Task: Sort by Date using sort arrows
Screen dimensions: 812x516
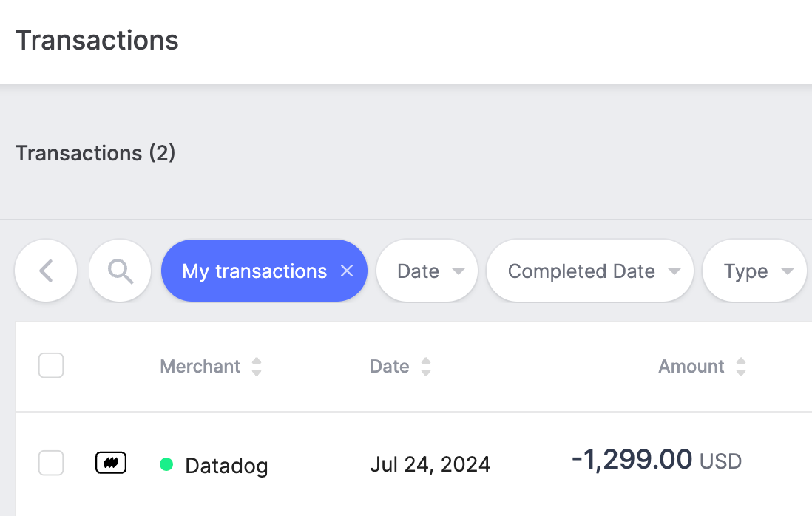Action: pyautogui.click(x=426, y=367)
